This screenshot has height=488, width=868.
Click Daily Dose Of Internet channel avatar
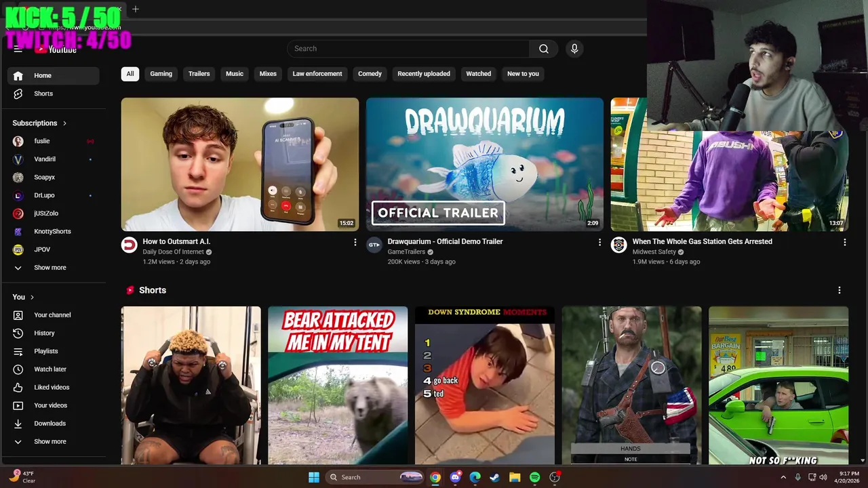130,245
